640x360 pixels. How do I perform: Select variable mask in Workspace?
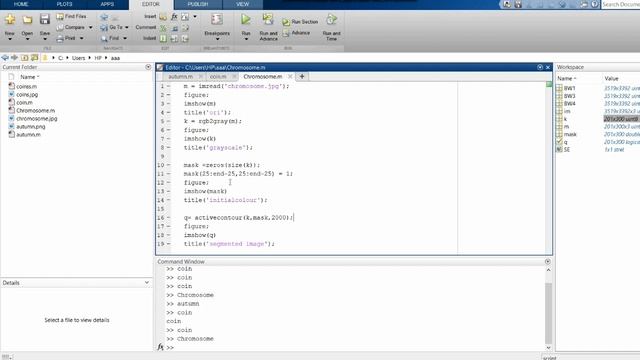570,134
